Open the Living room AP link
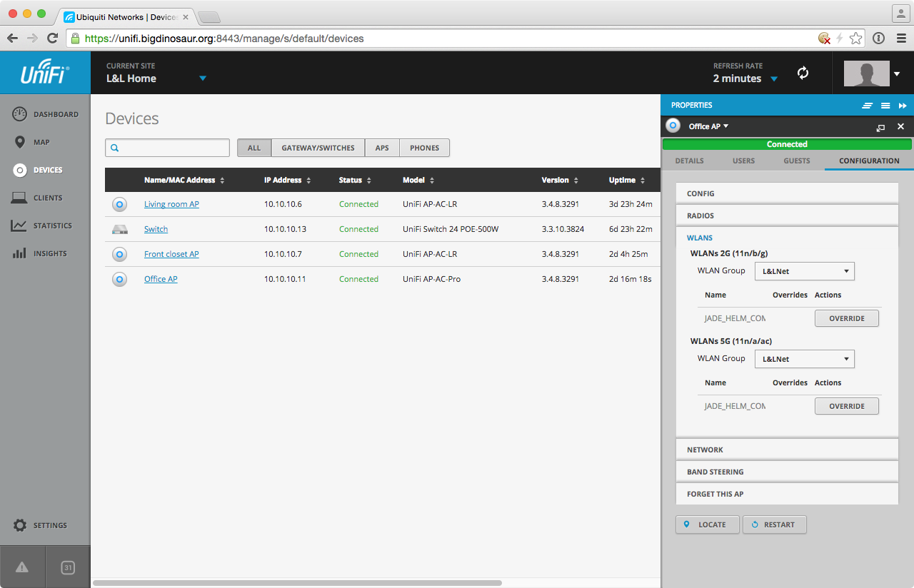 [171, 204]
